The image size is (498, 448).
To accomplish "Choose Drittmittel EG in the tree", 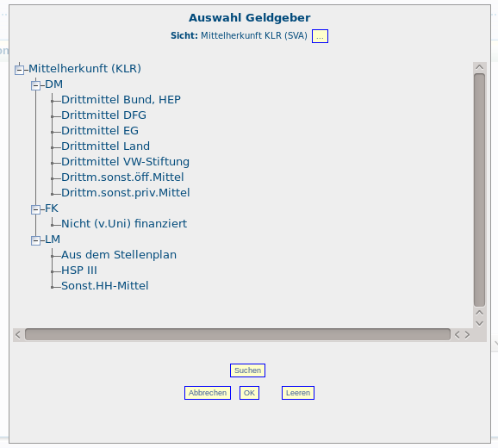I will pyautogui.click(x=100, y=131).
